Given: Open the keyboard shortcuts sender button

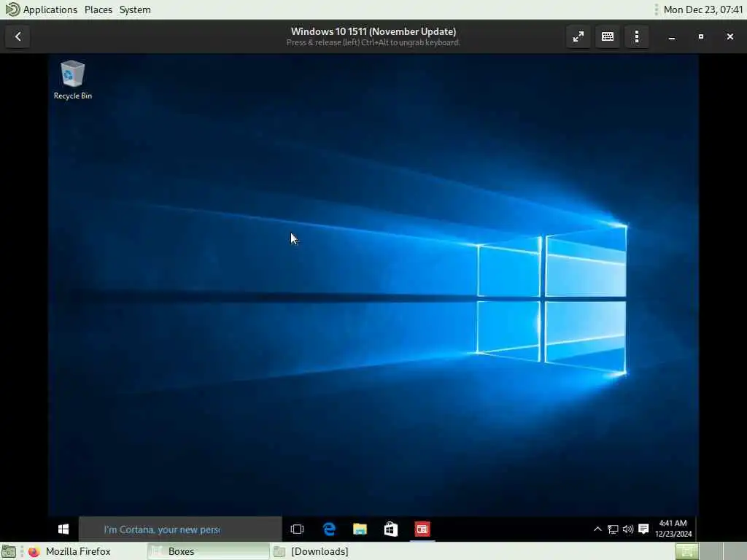Looking at the screenshot, I should point(608,36).
